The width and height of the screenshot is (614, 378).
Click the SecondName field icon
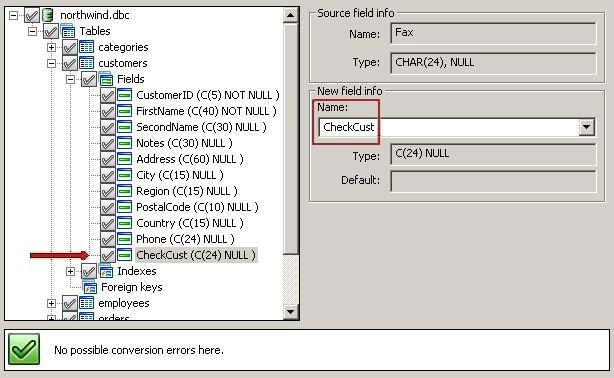tap(125, 127)
